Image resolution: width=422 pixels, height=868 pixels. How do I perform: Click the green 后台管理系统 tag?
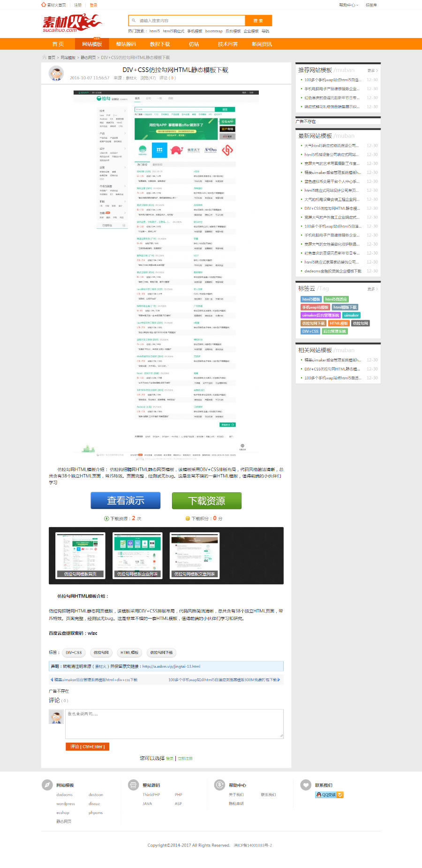coord(334,331)
